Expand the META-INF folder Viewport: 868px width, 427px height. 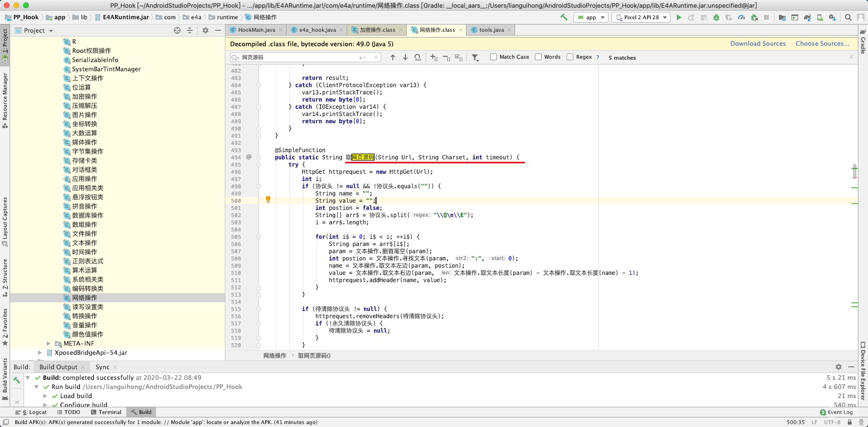(x=48, y=343)
